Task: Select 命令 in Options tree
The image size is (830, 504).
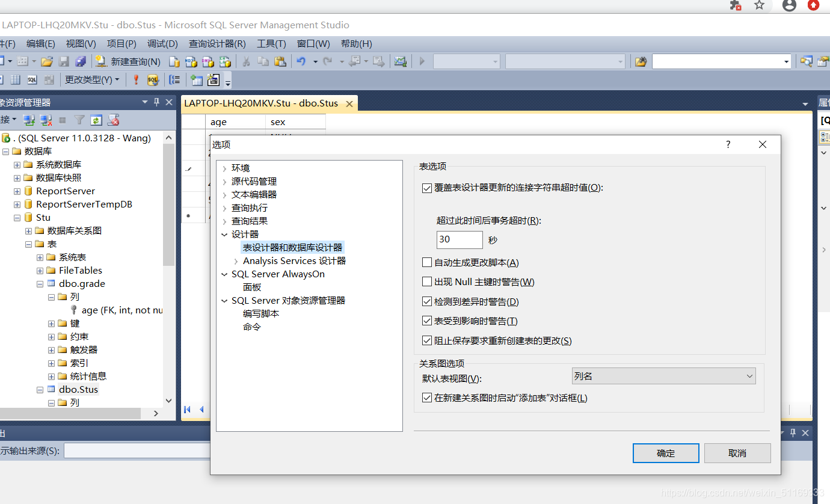Action: point(252,327)
